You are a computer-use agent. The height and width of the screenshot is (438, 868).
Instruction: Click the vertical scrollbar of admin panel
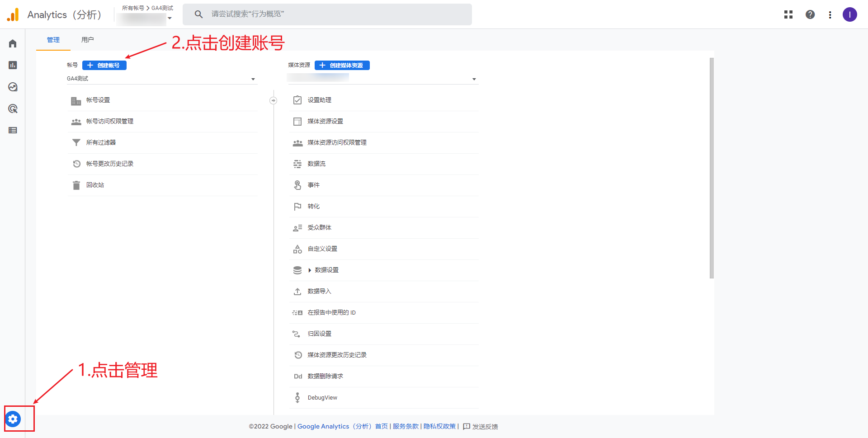click(712, 167)
